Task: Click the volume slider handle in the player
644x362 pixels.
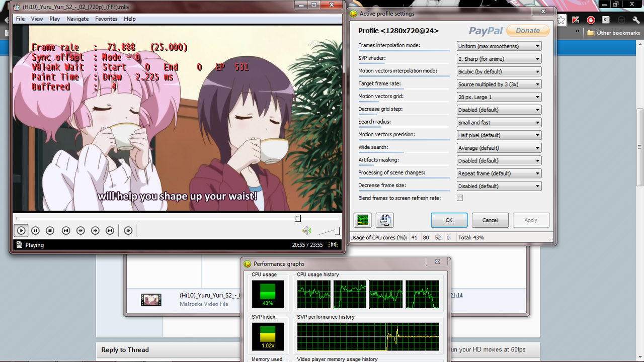Action: coord(338,231)
